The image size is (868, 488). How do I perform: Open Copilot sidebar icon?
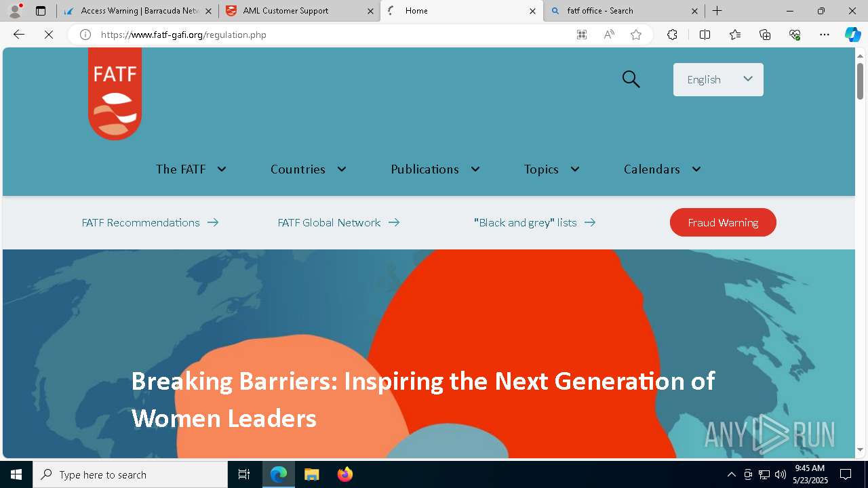(x=852, y=35)
